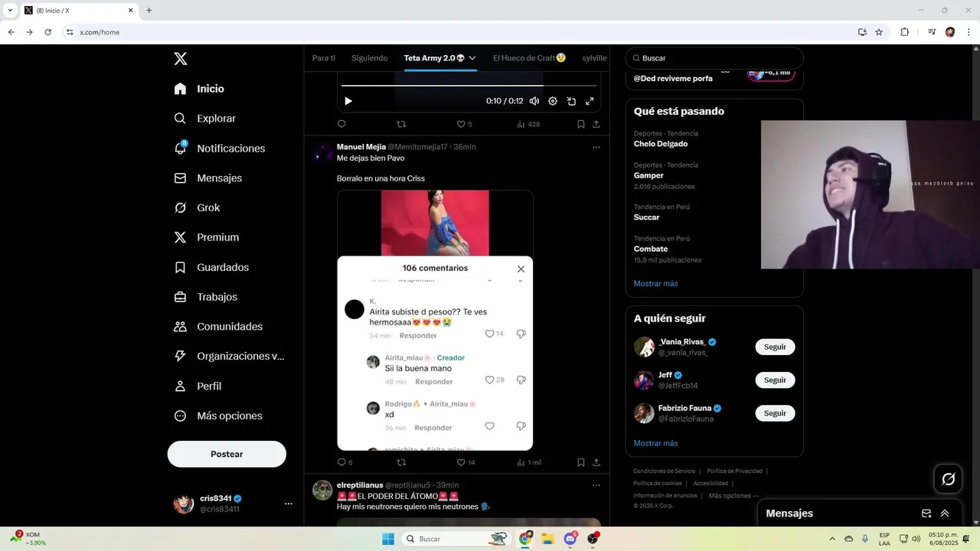
Task: Open the image in Manuel Mejia post
Action: pos(435,321)
